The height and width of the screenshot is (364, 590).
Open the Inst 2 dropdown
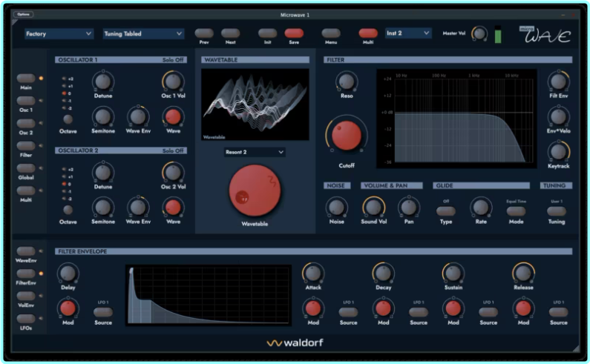coord(408,33)
